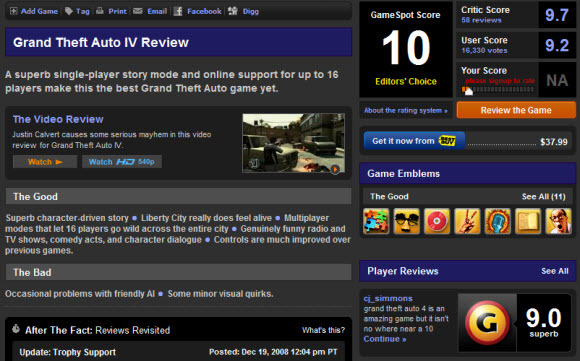The image size is (580, 361).
Task: Click the GameSpot Score 10 box
Action: click(x=406, y=49)
